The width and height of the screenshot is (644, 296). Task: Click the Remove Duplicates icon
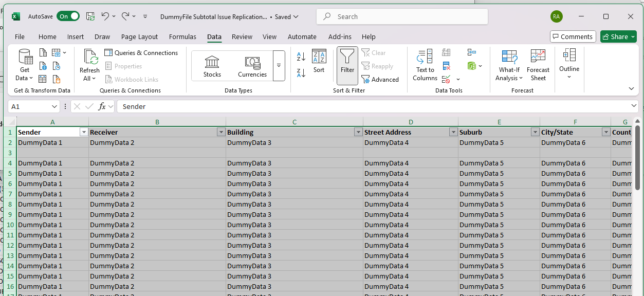click(446, 66)
